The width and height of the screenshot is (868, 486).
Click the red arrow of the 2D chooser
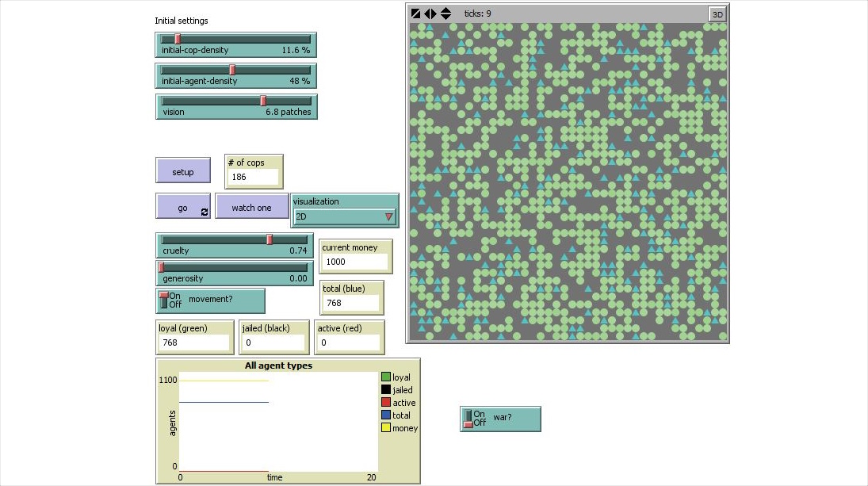pos(388,216)
